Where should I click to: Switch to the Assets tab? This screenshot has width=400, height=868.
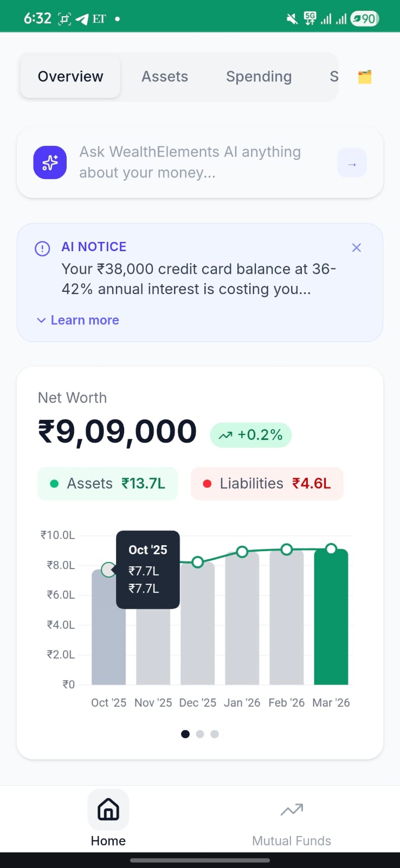click(164, 76)
